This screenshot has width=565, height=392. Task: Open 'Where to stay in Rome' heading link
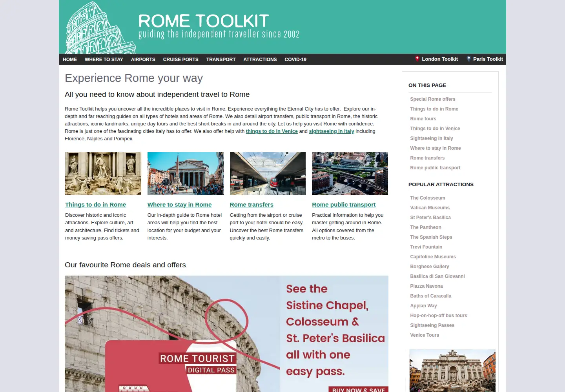click(x=180, y=205)
